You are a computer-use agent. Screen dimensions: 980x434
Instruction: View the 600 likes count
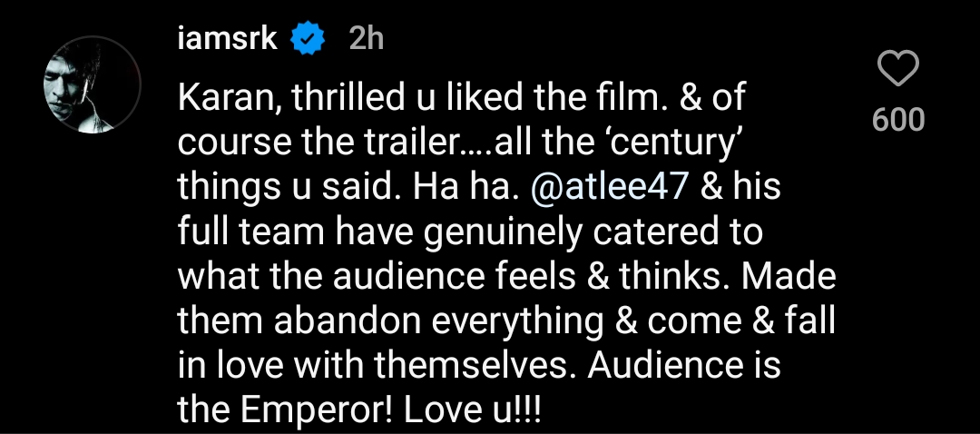tap(898, 119)
